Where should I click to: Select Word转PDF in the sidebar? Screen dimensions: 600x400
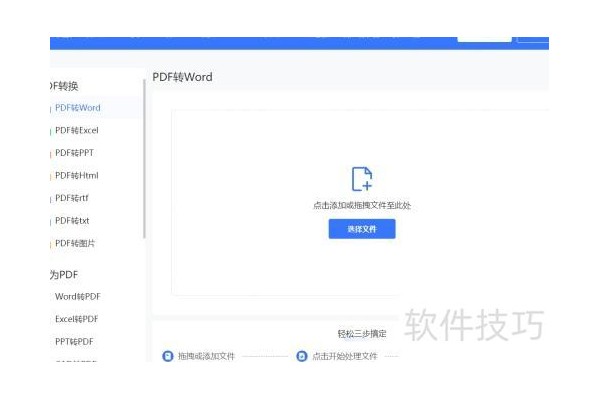pos(78,296)
